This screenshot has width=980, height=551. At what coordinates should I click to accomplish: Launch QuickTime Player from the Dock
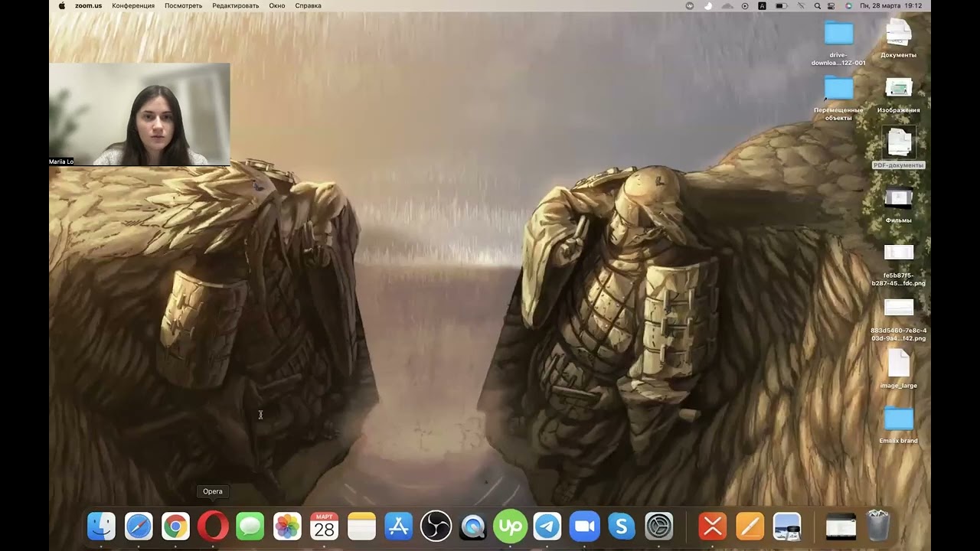(473, 527)
